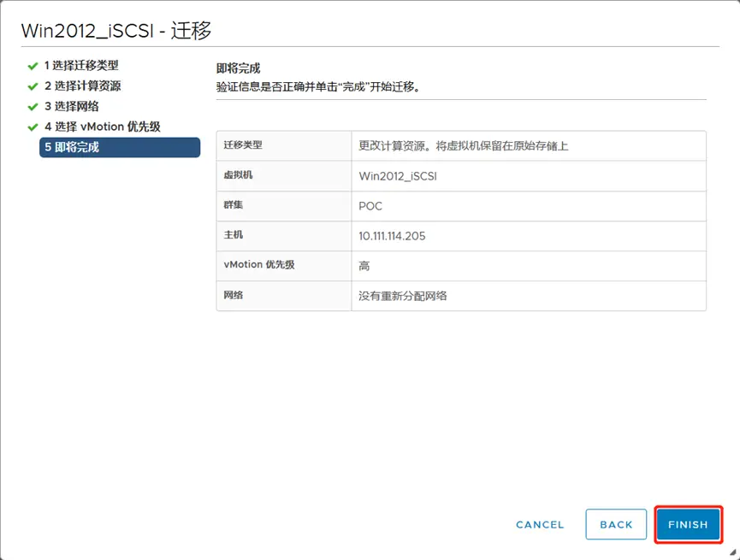Screen dimensions: 740x560
Task: Click the dialog title Win2012_iSCSI - 迁移
Action: [x=116, y=31]
